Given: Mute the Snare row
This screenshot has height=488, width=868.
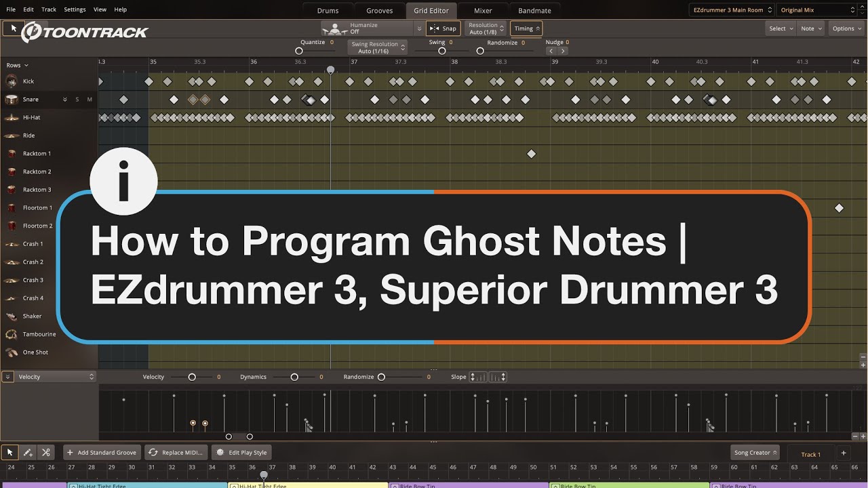Looking at the screenshot, I should click(90, 100).
